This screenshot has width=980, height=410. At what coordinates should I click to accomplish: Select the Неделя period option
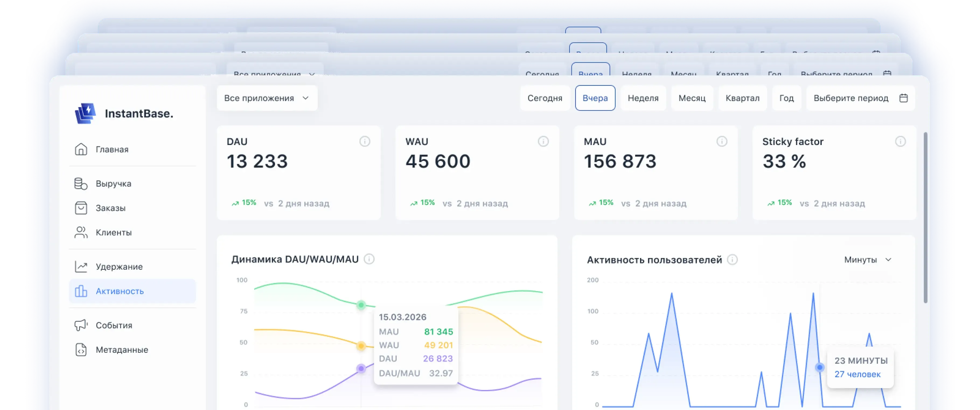tap(643, 98)
